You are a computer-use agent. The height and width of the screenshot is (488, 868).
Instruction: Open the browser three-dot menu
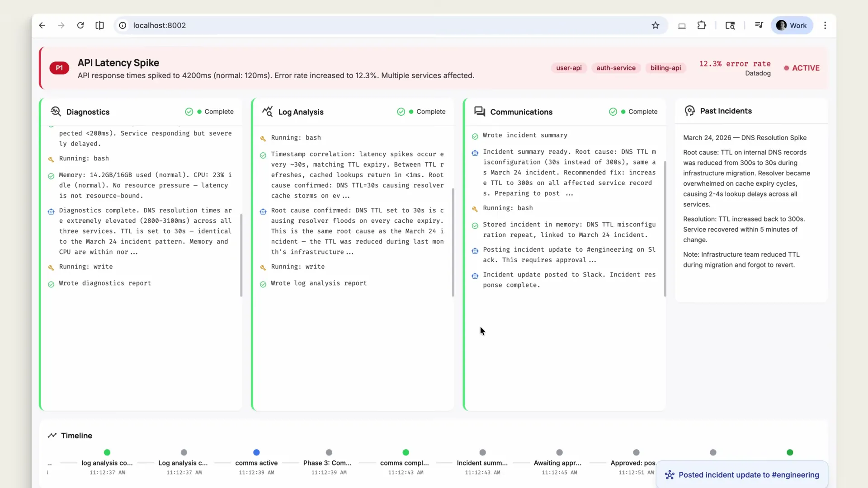(825, 25)
